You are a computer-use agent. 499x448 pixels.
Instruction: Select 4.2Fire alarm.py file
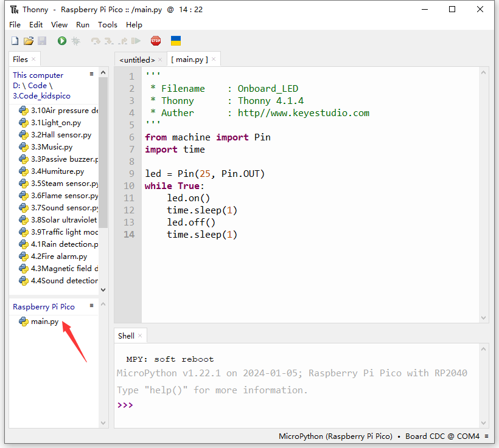[53, 257]
